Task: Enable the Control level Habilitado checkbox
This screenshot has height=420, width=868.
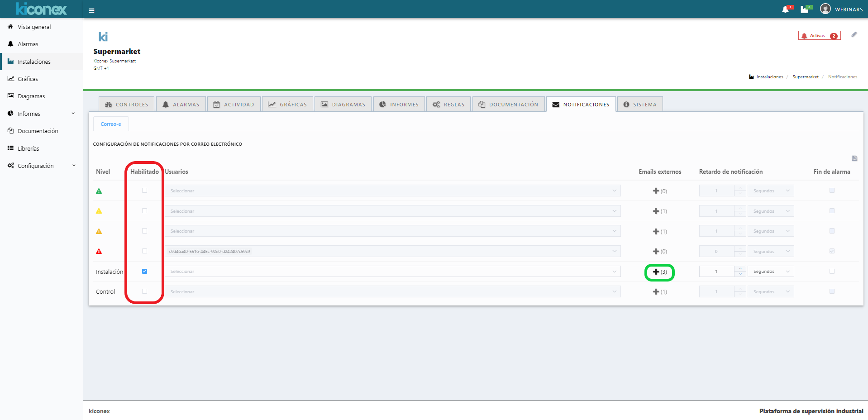Action: click(145, 291)
